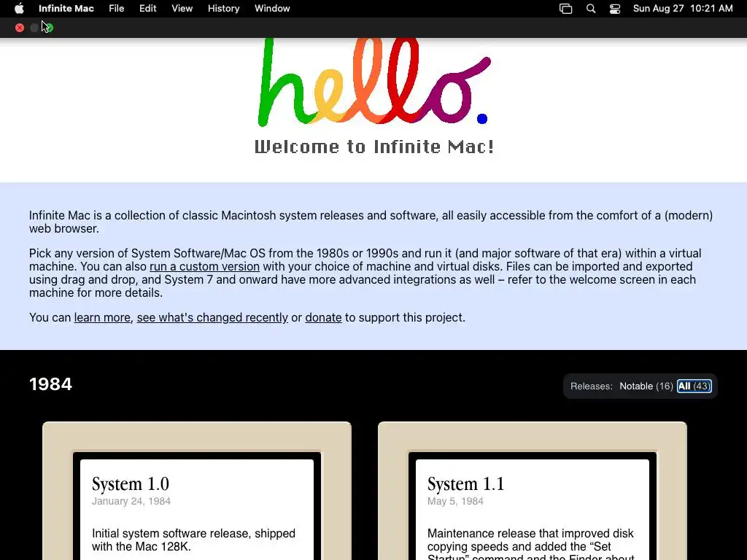Open the File menu
The width and height of the screenshot is (747, 560).
pyautogui.click(x=116, y=9)
